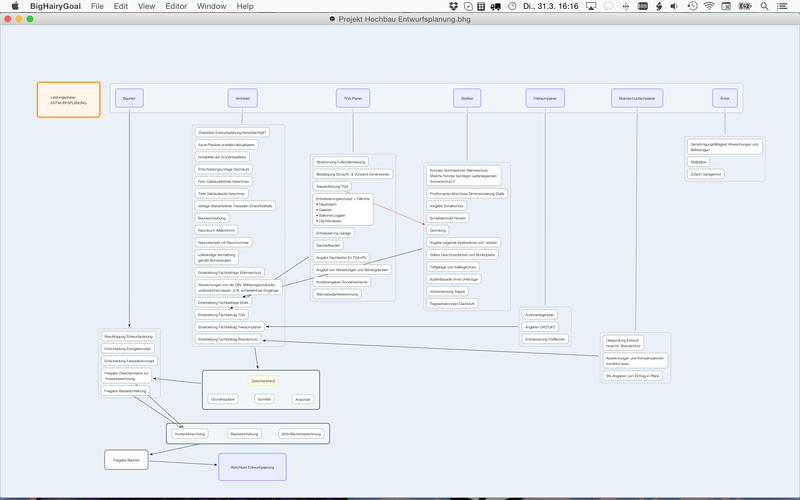Click the Brandschutzfachplaner header node

637,98
